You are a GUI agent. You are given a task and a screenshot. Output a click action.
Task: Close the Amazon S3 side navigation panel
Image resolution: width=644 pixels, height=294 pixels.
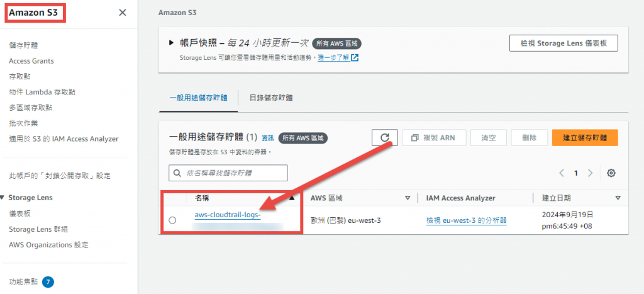123,13
